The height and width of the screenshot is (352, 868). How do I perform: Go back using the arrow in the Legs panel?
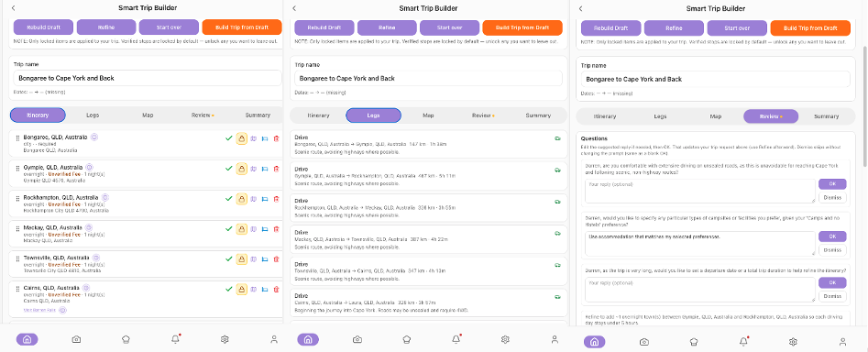click(x=294, y=8)
